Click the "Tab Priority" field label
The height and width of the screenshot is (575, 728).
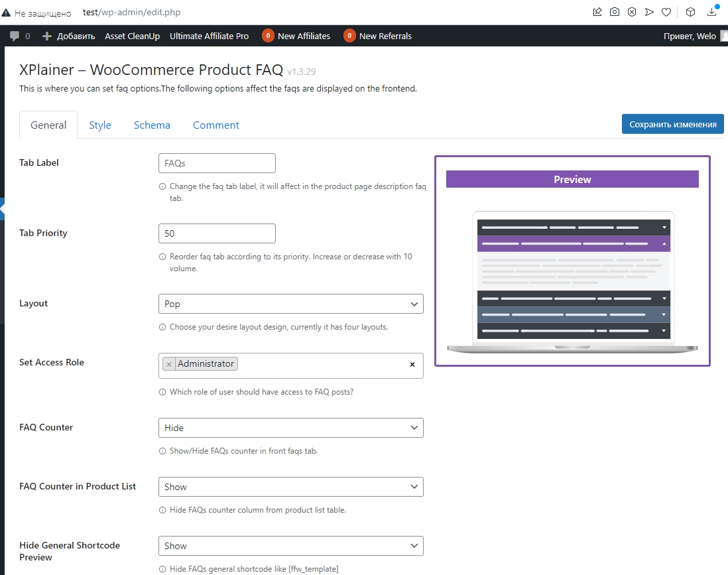[43, 233]
